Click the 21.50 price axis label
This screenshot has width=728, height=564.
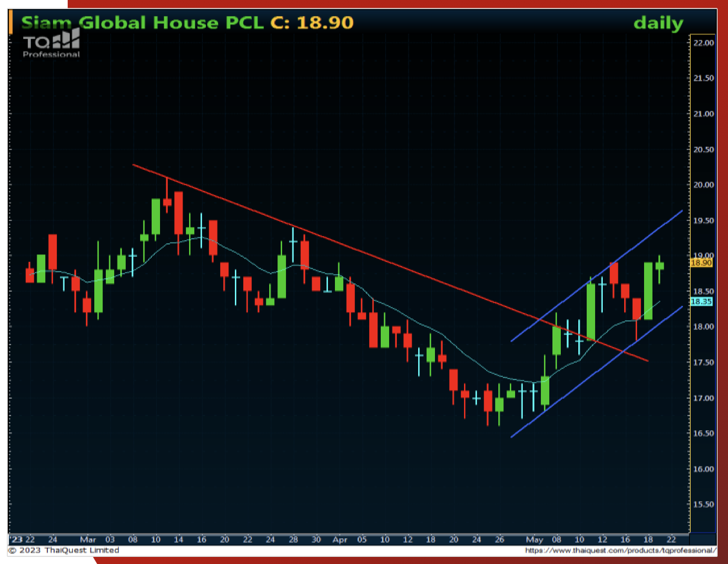tap(703, 78)
